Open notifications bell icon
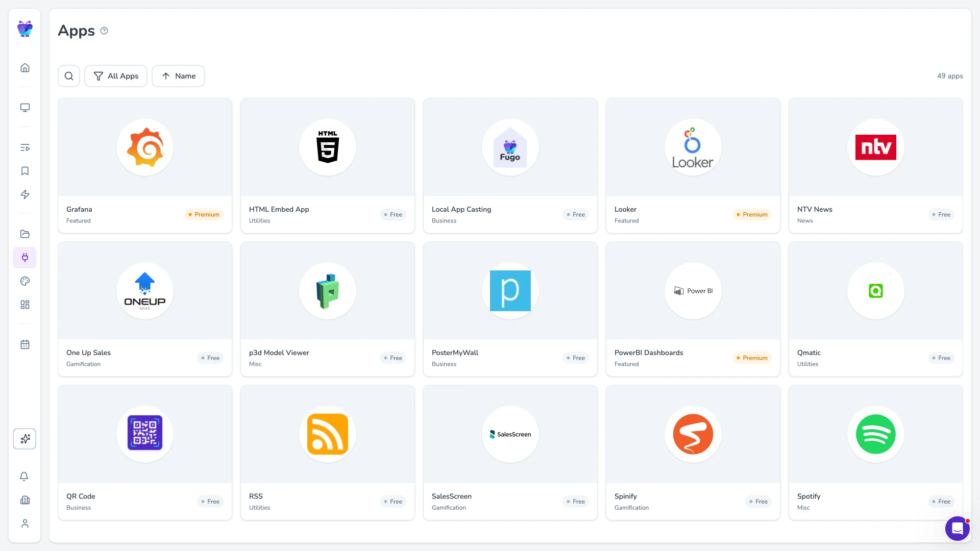The height and width of the screenshot is (551, 980). (x=24, y=477)
